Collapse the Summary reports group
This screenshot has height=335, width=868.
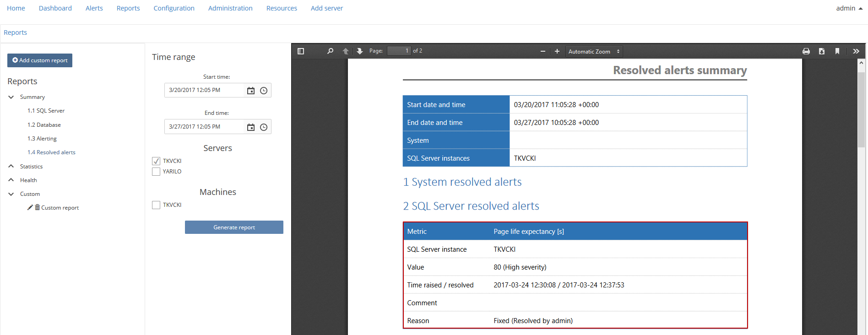[11, 97]
